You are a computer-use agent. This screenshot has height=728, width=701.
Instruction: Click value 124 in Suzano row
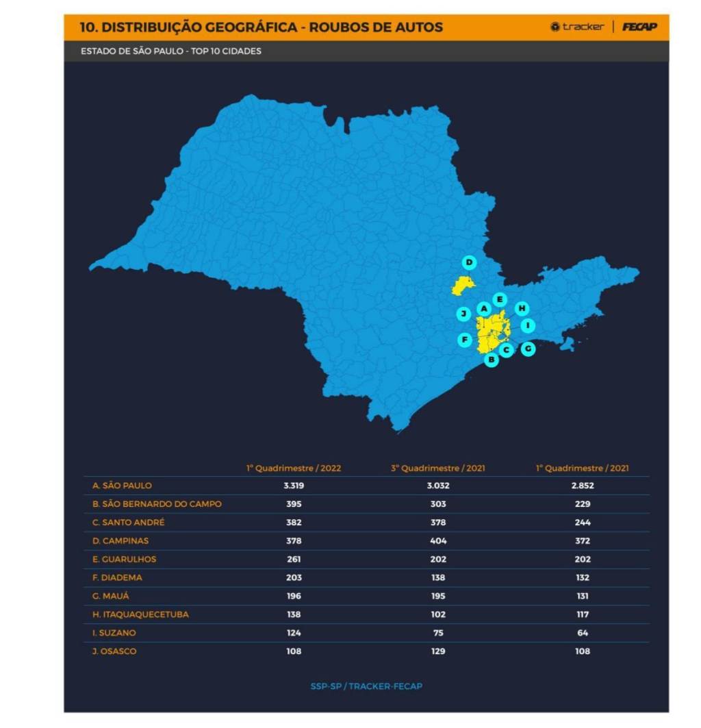294,633
